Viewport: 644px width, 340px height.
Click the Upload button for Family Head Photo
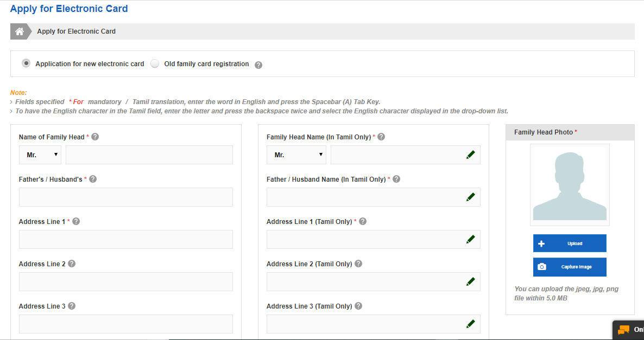pos(570,243)
